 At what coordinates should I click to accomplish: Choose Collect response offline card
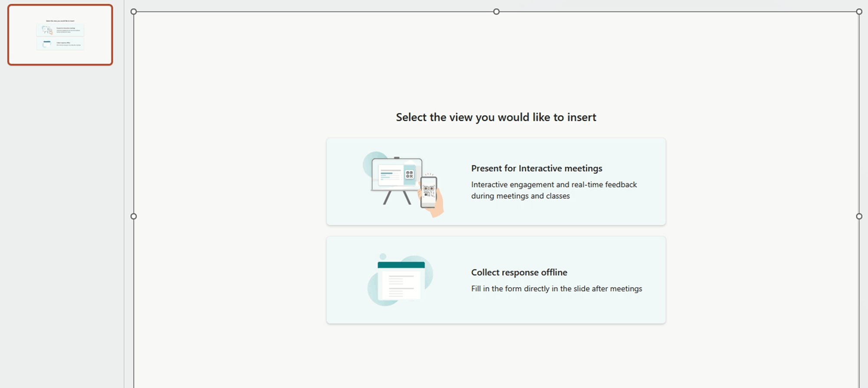tap(496, 280)
